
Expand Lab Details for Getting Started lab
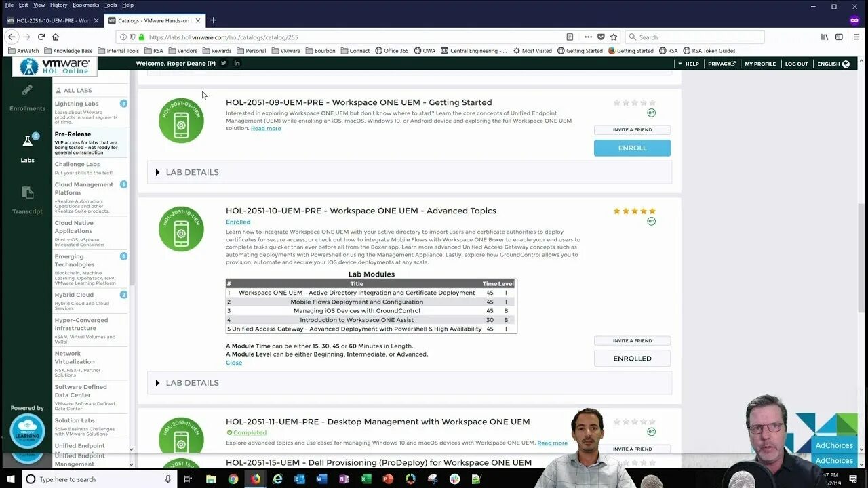pos(410,172)
